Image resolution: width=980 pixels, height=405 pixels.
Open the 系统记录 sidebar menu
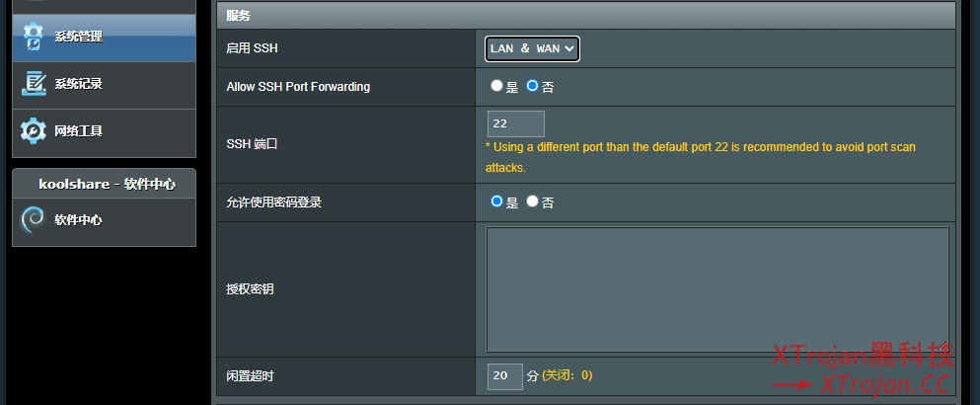[x=79, y=84]
